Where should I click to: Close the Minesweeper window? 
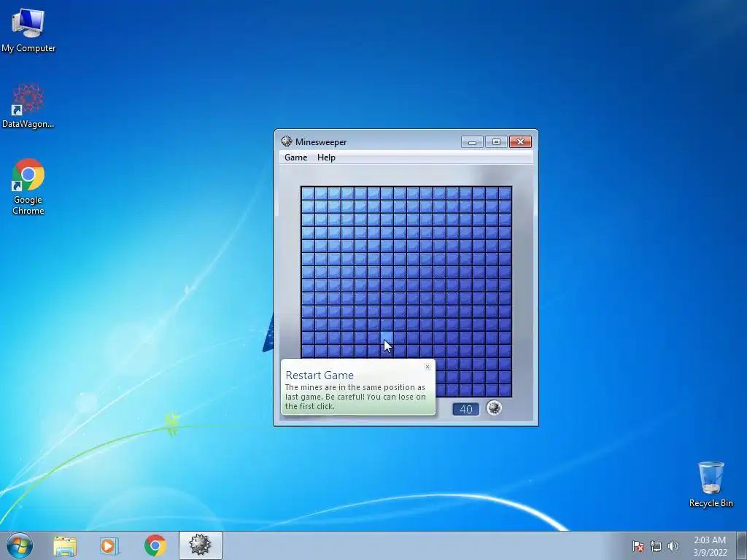click(x=520, y=142)
